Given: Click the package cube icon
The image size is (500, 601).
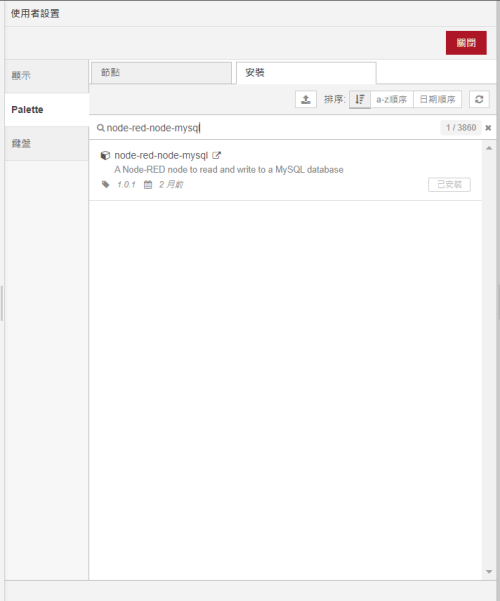Looking at the screenshot, I should point(105,155).
